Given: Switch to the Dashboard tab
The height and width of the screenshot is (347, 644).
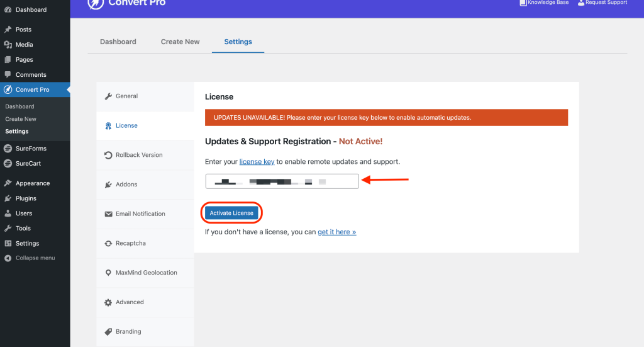Looking at the screenshot, I should point(118,42).
